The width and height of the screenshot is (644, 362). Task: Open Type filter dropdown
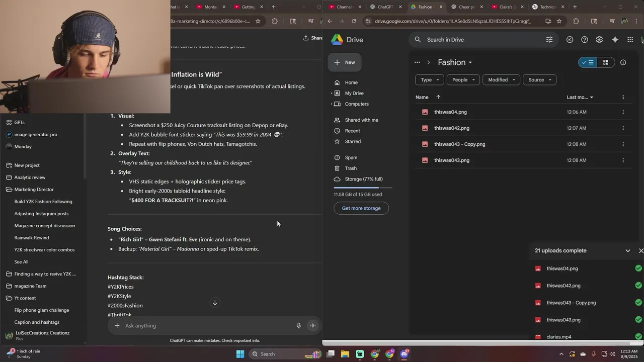(x=429, y=80)
